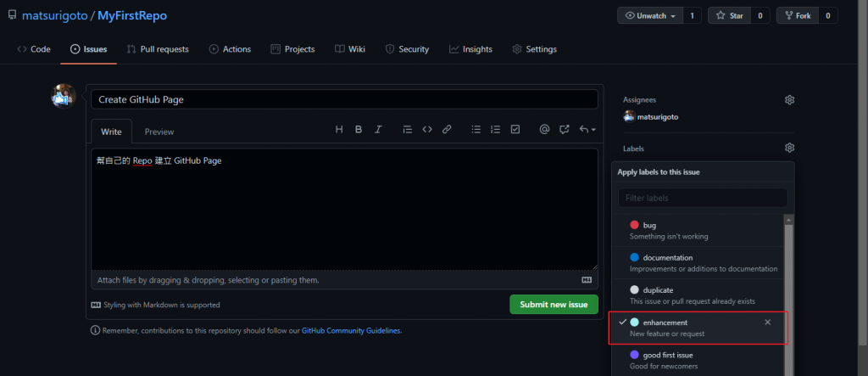Image resolution: width=868 pixels, height=376 pixels.
Task: Click into the issue body text area
Action: [344, 209]
